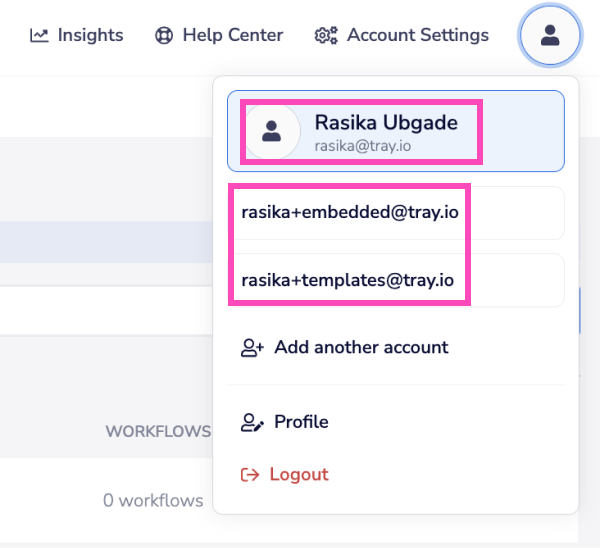The image size is (600, 548).
Task: Click the Profile edit-user icon
Action: 252,422
